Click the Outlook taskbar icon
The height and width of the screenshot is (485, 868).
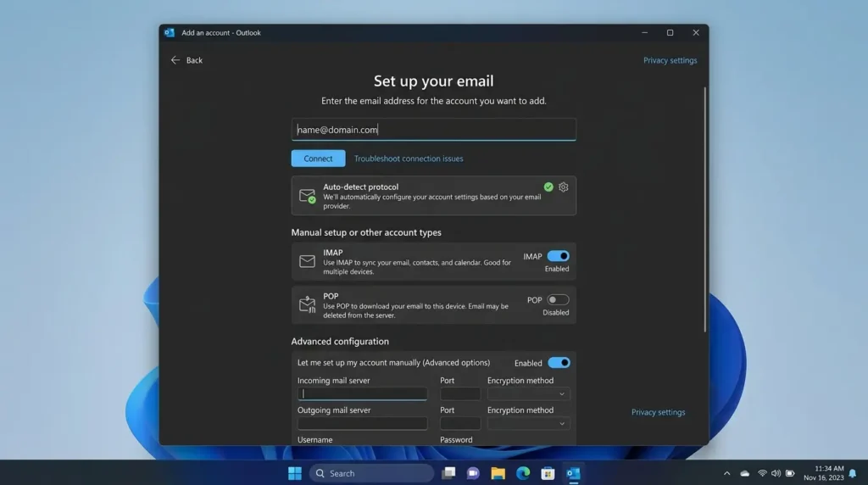pos(573,473)
